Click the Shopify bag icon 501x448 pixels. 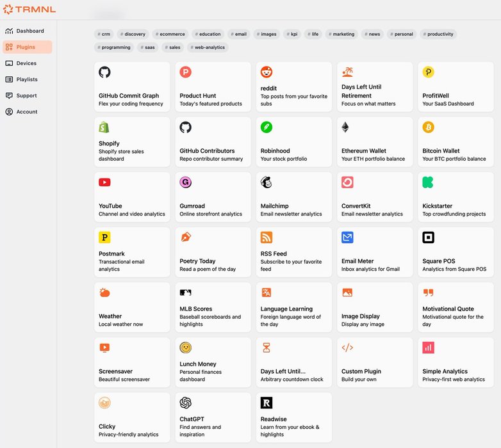point(104,127)
